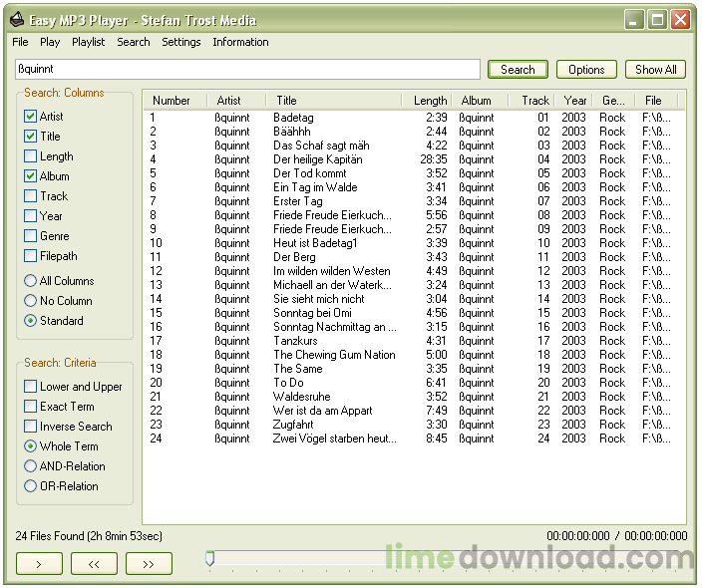Viewport: 702px width, 588px height.
Task: Skip to next track button
Action: pyautogui.click(x=149, y=564)
